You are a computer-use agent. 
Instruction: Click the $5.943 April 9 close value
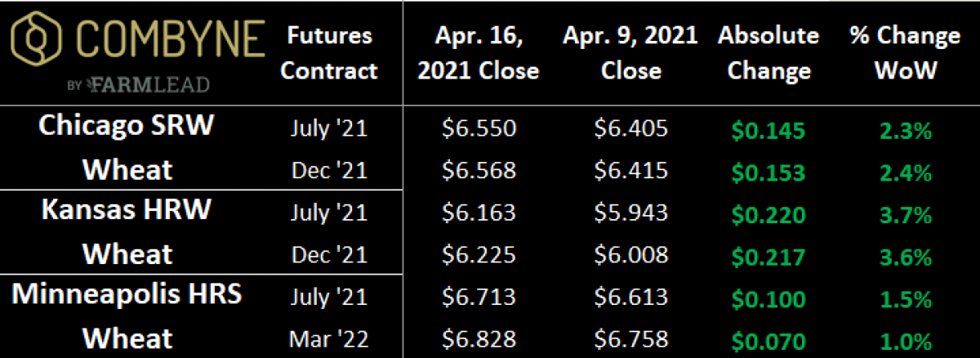point(630,213)
